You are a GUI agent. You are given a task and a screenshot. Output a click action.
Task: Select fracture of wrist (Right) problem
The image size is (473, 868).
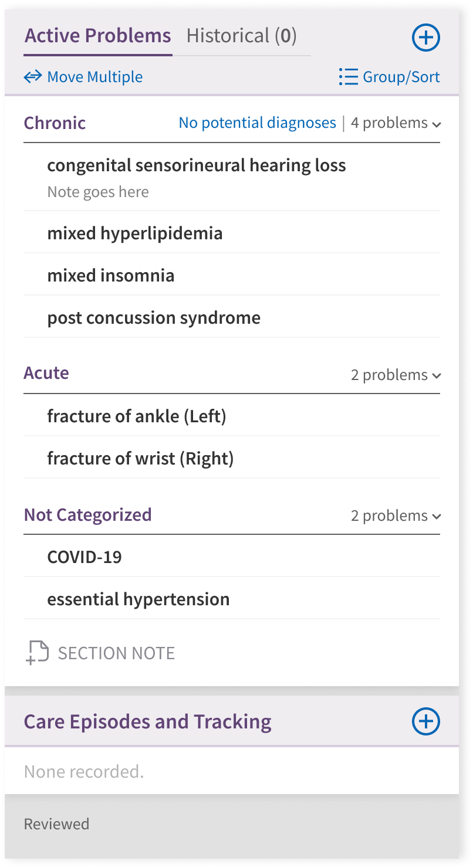click(140, 459)
